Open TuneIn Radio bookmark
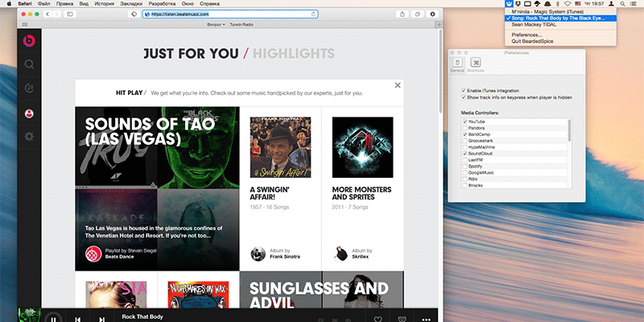Viewport: 644px width, 322px height. (242, 25)
